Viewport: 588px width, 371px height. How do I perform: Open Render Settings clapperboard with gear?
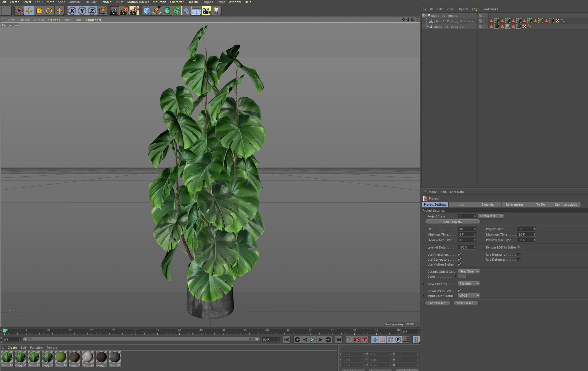[134, 11]
